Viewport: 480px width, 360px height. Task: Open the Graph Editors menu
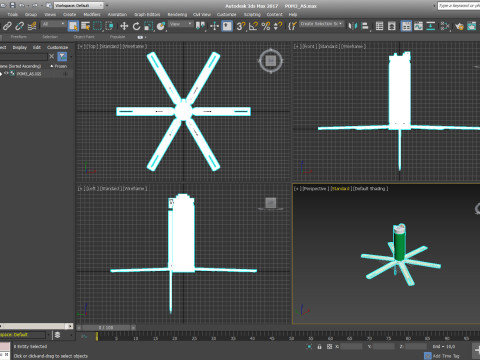[147, 15]
